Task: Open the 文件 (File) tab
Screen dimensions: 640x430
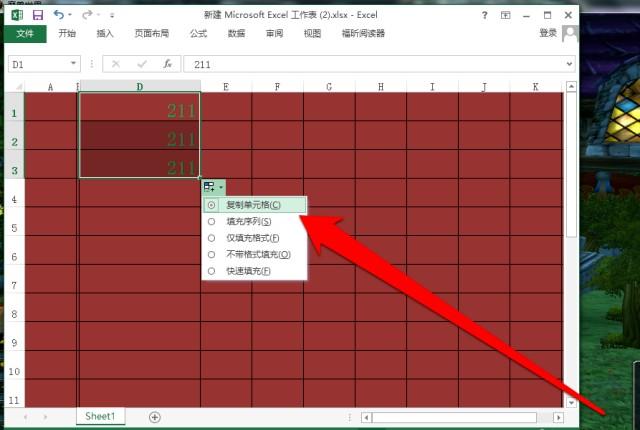Action: [25, 33]
